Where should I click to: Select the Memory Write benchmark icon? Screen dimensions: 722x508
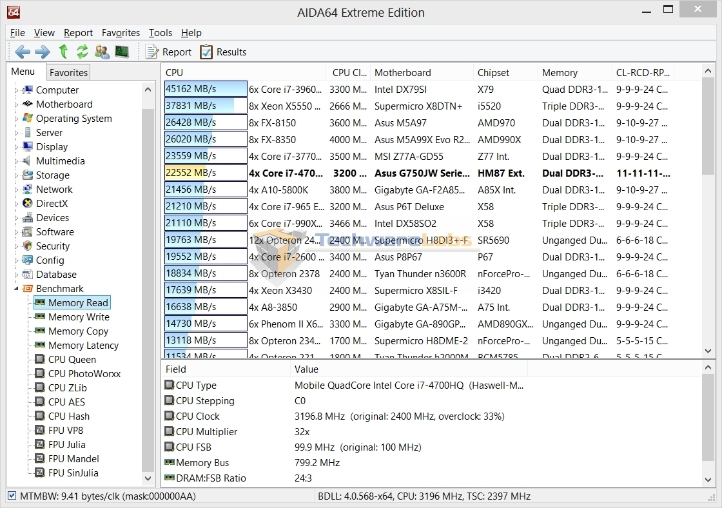point(40,316)
